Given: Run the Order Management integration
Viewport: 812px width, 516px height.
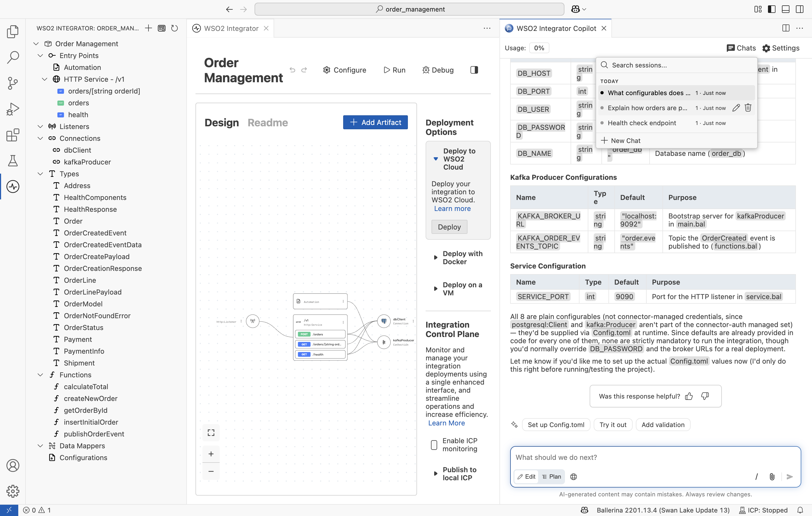Looking at the screenshot, I should 394,70.
